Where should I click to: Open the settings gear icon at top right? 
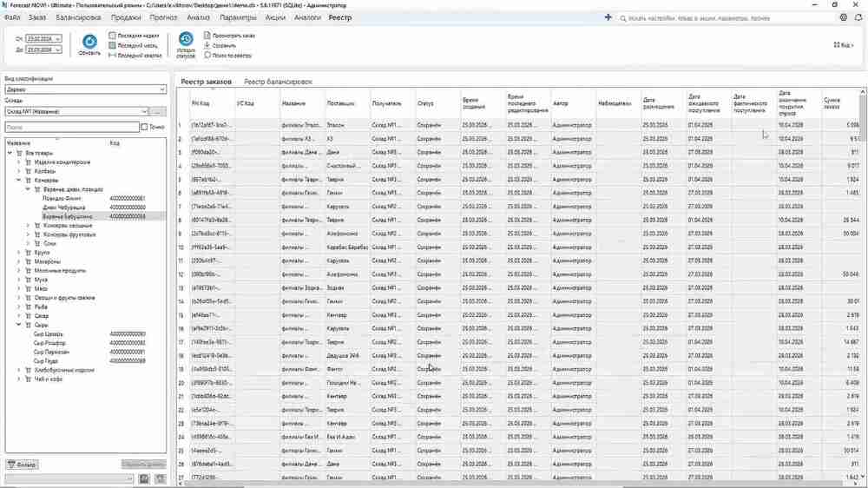click(x=843, y=17)
